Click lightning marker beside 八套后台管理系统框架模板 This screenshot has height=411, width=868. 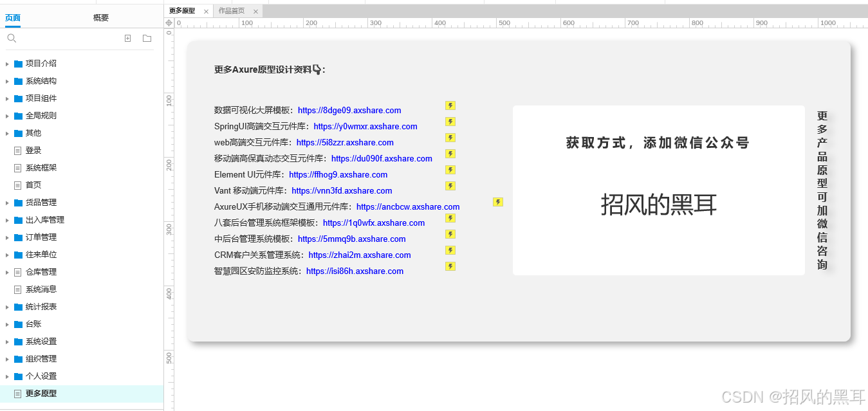coord(450,218)
